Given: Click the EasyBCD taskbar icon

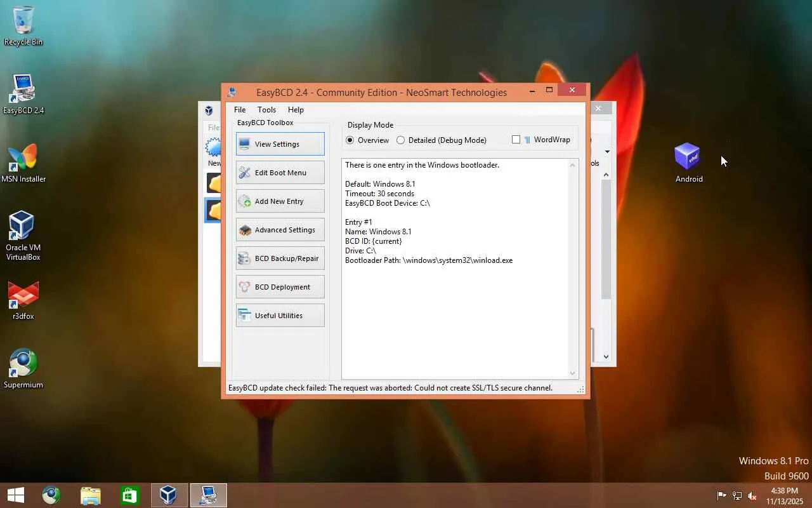Looking at the screenshot, I should tap(208, 495).
